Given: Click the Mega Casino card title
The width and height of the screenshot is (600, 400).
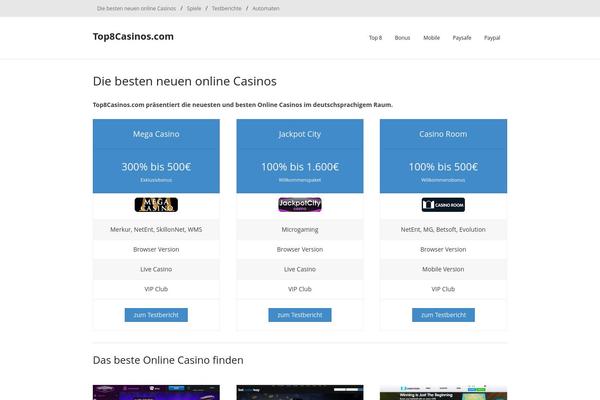Looking at the screenshot, I should tap(156, 134).
